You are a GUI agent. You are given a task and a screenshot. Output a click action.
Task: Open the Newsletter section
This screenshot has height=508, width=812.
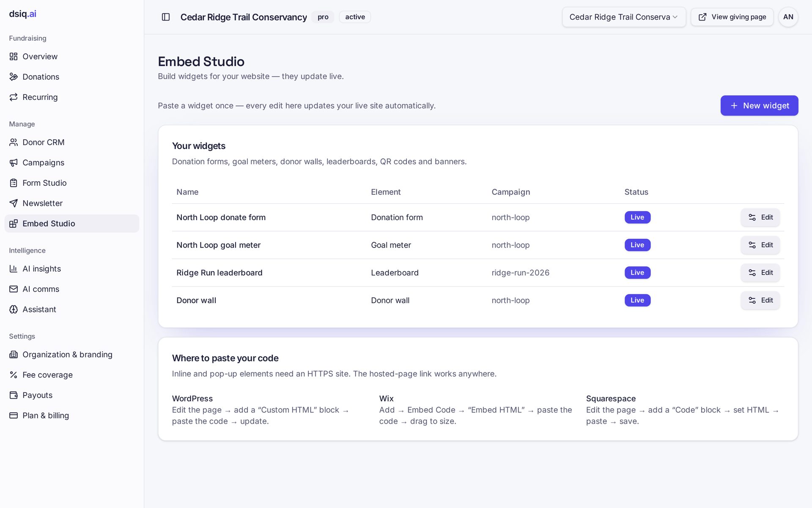[72, 203]
